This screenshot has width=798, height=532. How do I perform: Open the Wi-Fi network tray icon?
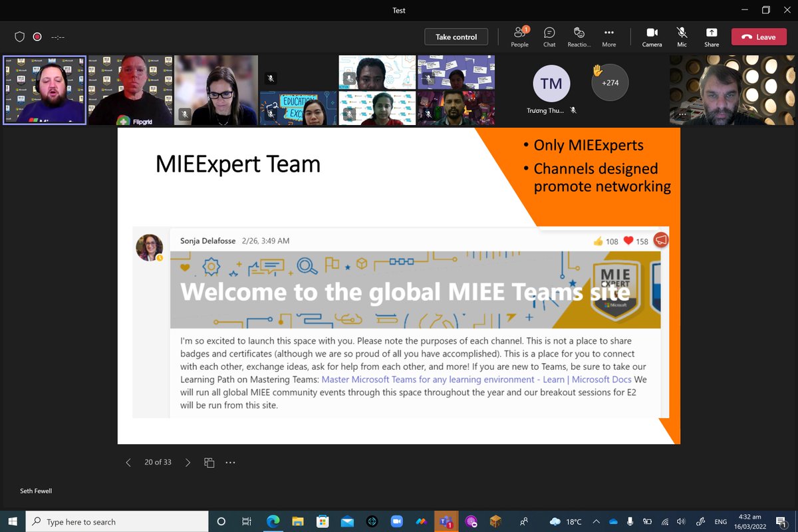[x=664, y=521]
